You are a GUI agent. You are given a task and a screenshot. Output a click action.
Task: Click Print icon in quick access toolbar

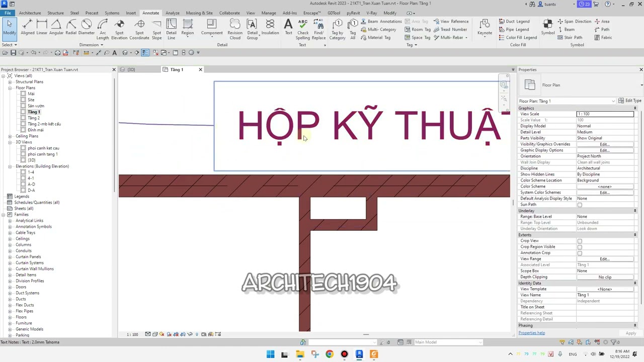(57, 53)
